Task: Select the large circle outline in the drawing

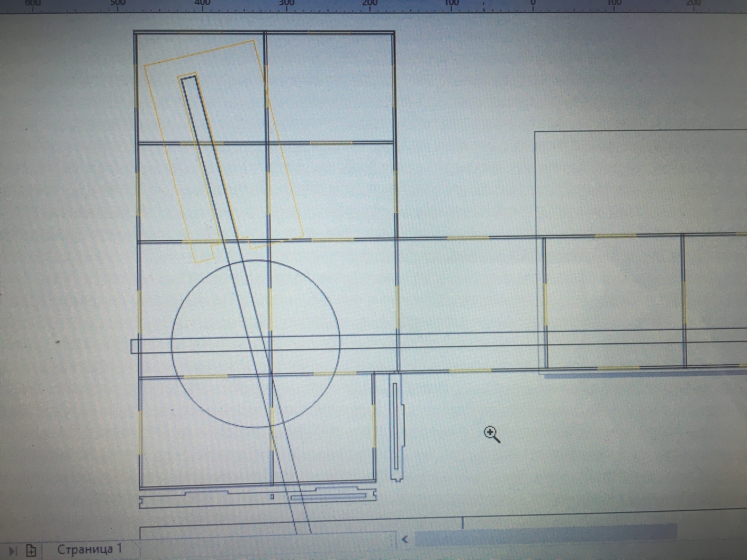Action: click(x=172, y=344)
